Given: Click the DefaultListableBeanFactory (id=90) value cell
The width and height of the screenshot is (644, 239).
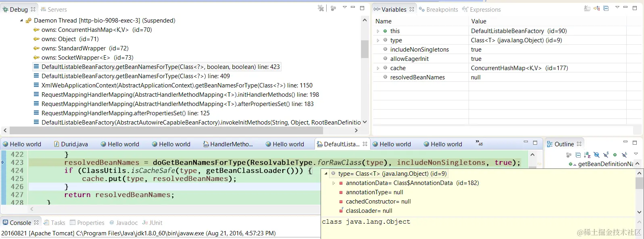Looking at the screenshot, I should coord(519,31).
